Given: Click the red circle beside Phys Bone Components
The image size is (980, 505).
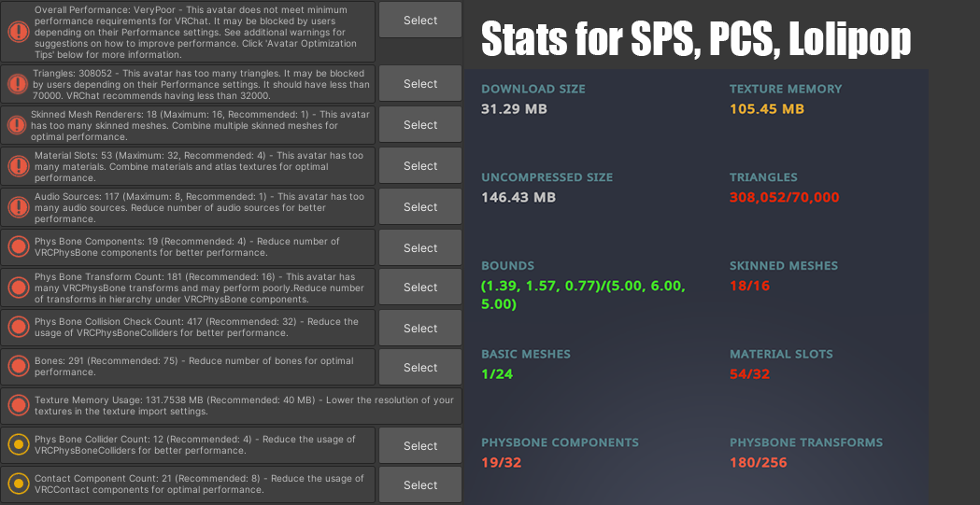Looking at the screenshot, I should pyautogui.click(x=19, y=247).
